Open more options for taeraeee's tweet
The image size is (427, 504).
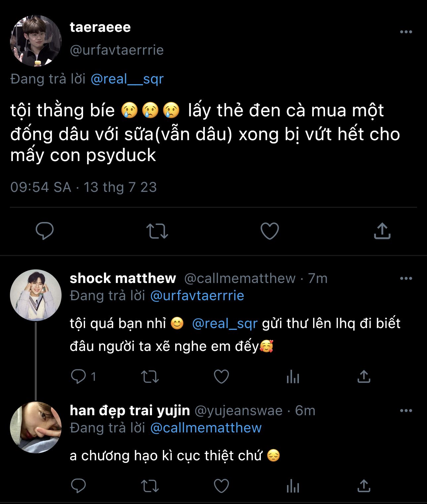pos(406,32)
